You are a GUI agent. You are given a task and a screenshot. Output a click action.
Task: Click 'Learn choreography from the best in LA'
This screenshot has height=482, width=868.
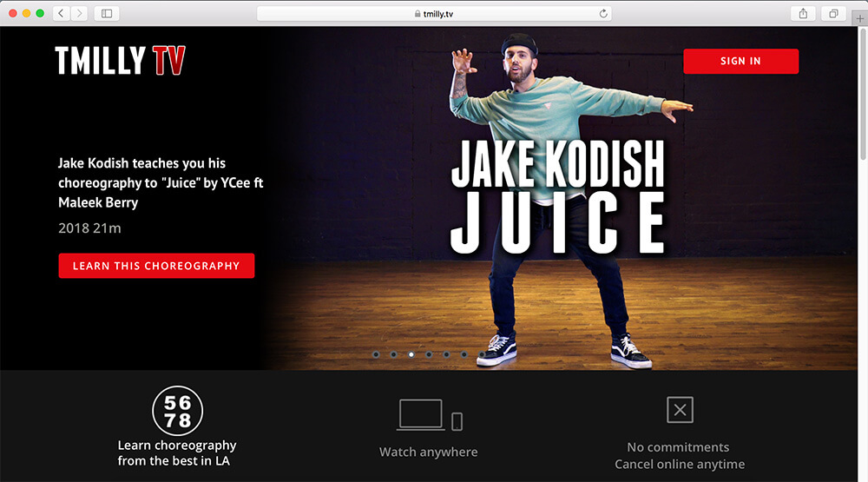176,453
